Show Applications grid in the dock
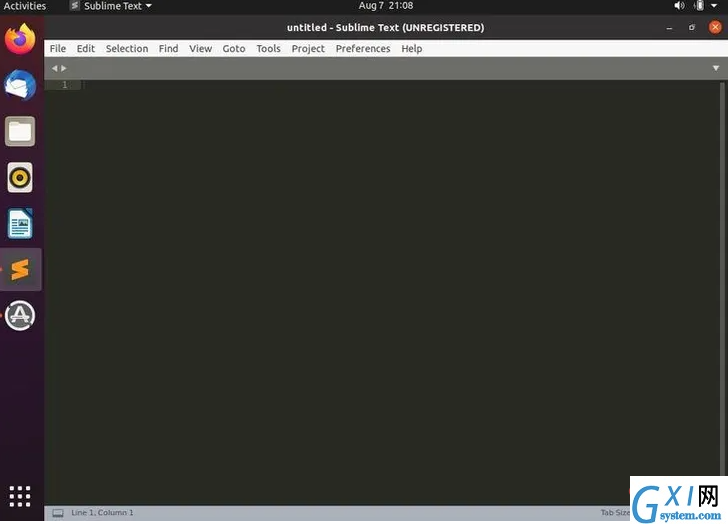 pos(20,497)
